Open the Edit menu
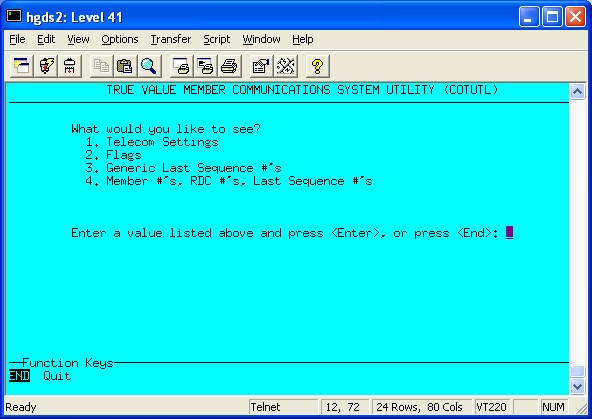The image size is (592, 419). tap(46, 39)
